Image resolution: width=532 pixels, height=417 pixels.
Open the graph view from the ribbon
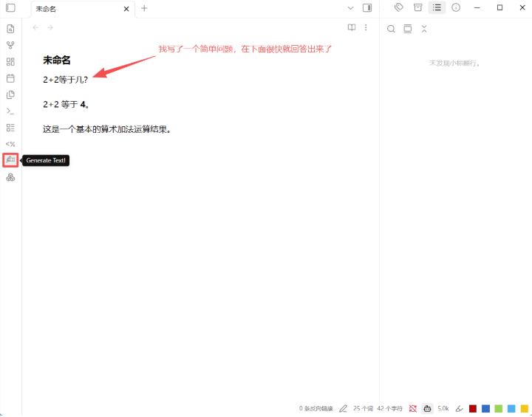pyautogui.click(x=10, y=45)
